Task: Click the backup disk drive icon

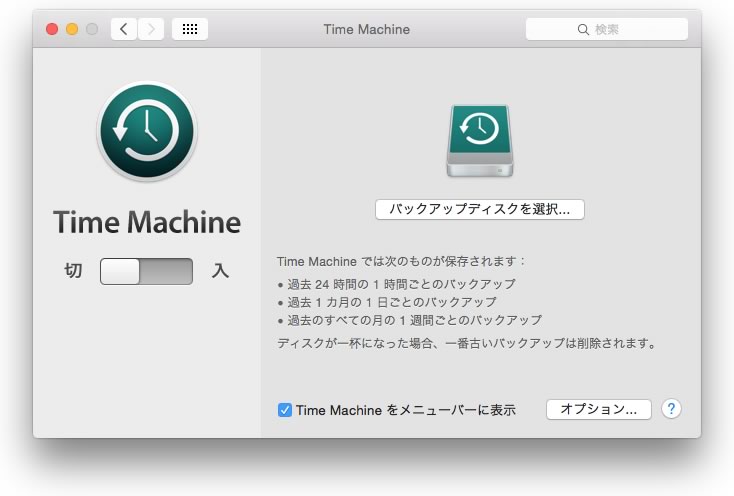Action: 480,140
